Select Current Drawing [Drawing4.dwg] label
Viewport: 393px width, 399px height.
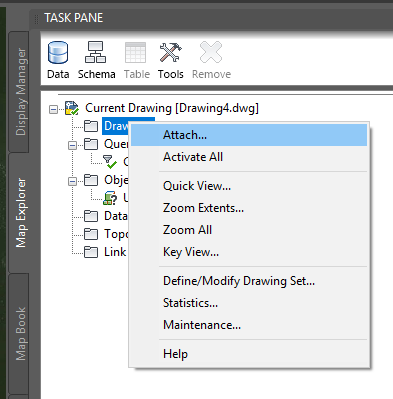click(172, 108)
